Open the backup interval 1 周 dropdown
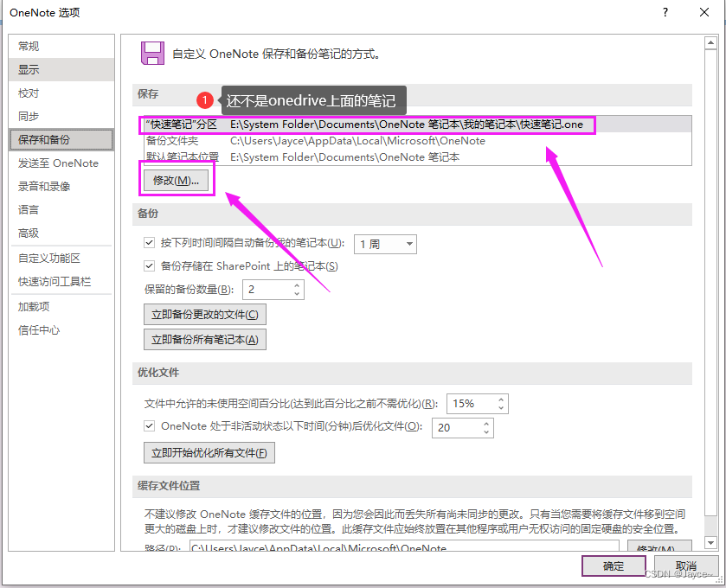The height and width of the screenshot is (588, 726). pos(385,244)
